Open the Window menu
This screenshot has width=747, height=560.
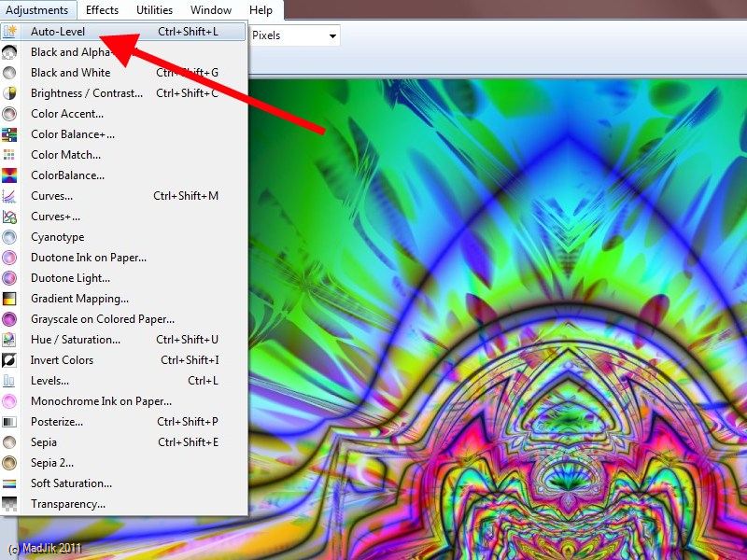click(211, 10)
